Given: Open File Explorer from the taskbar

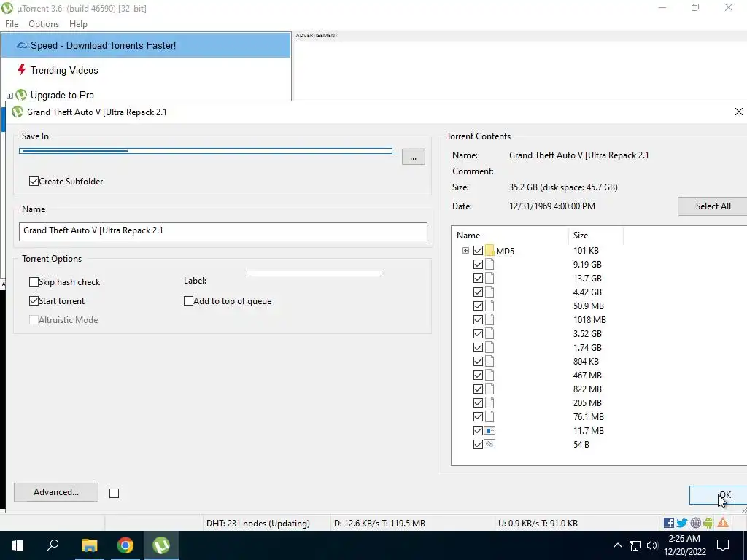Looking at the screenshot, I should click(89, 545).
